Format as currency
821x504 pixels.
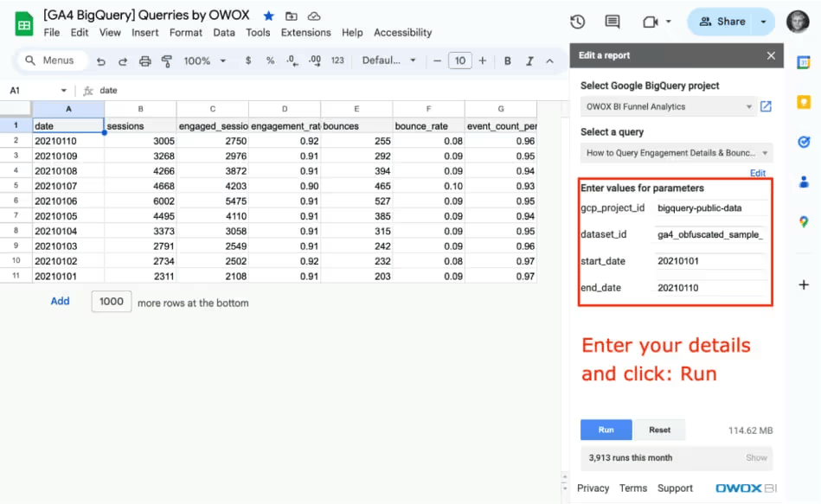click(x=248, y=61)
